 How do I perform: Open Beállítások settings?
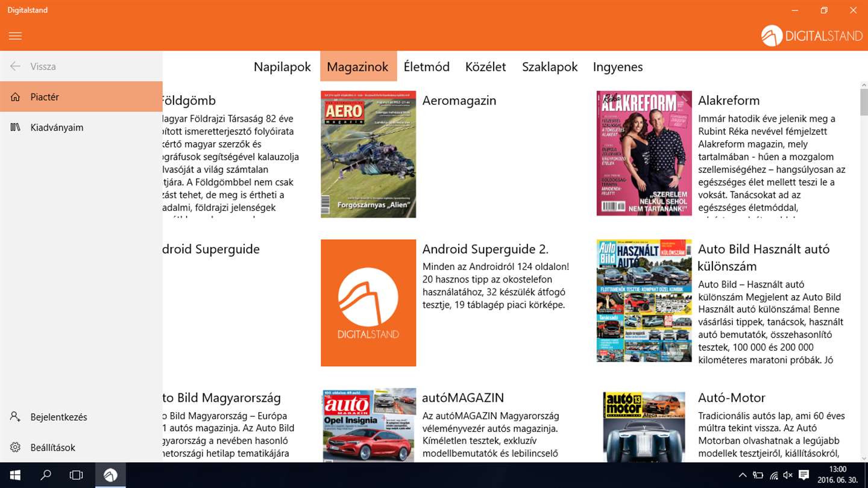pyautogui.click(x=81, y=447)
